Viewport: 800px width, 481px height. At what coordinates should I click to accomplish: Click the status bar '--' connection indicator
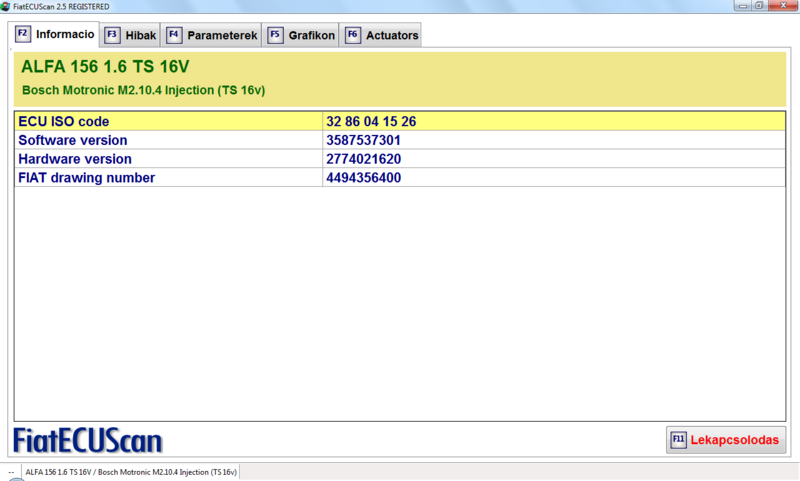click(x=11, y=472)
